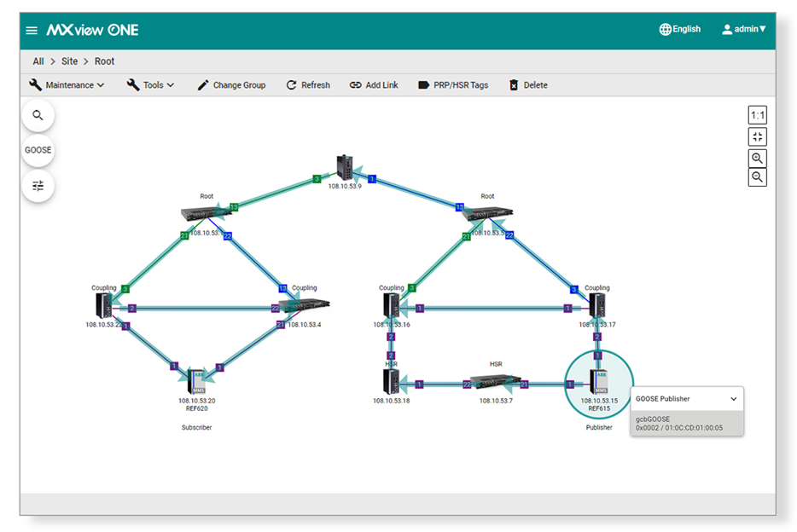Click the Delete trash button
This screenshot has width=797, height=532.
click(x=528, y=85)
